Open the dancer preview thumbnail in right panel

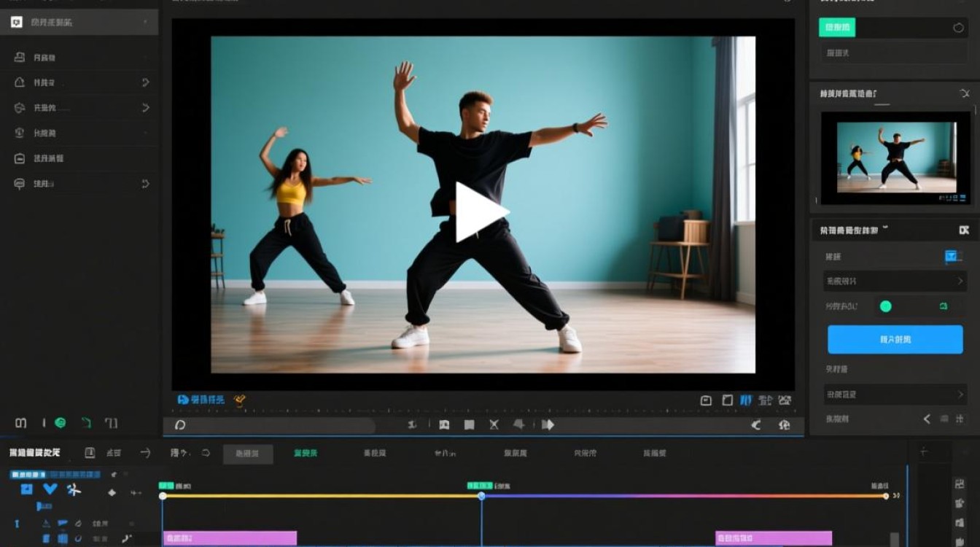click(x=895, y=158)
